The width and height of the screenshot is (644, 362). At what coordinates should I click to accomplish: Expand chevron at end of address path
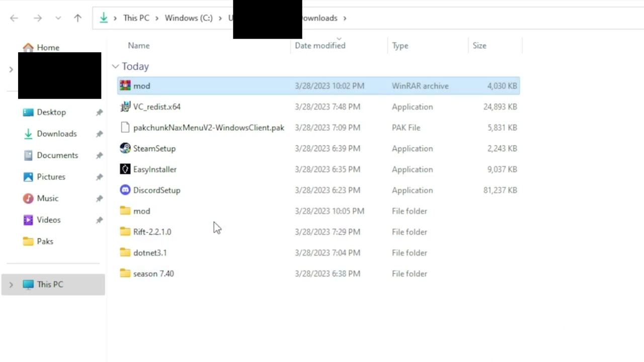pyautogui.click(x=345, y=18)
